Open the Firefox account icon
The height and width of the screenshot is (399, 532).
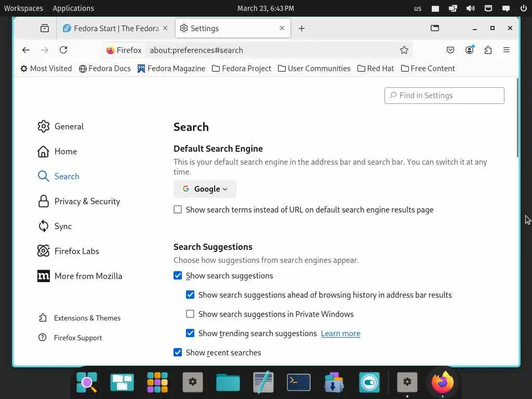[469, 50]
